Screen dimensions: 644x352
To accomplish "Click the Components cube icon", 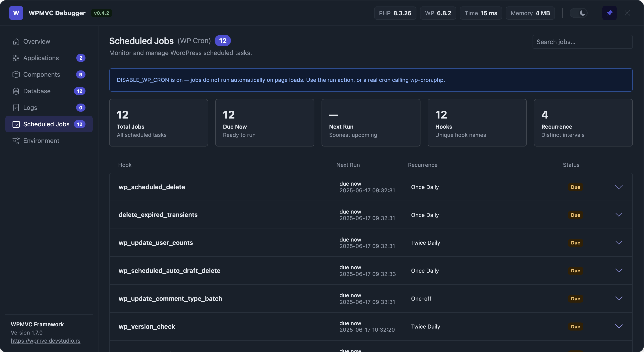I will [16, 74].
